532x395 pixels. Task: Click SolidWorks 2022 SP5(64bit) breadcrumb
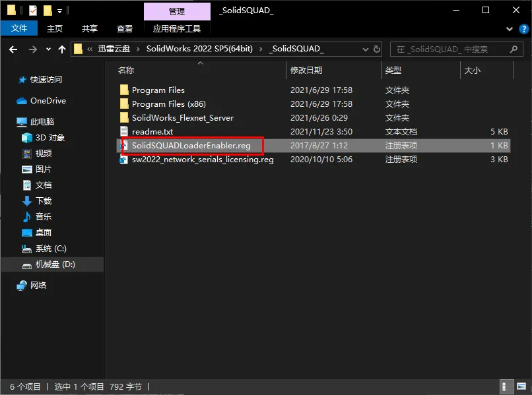[199, 49]
